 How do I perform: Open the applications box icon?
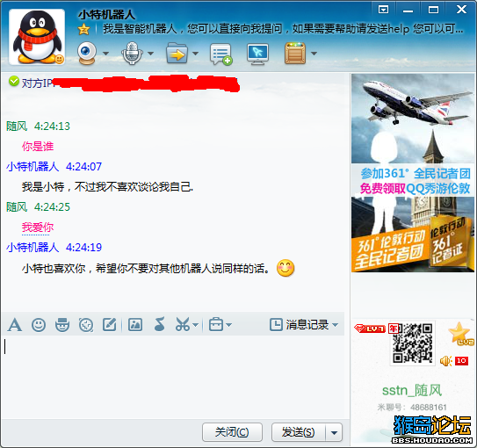(x=295, y=54)
